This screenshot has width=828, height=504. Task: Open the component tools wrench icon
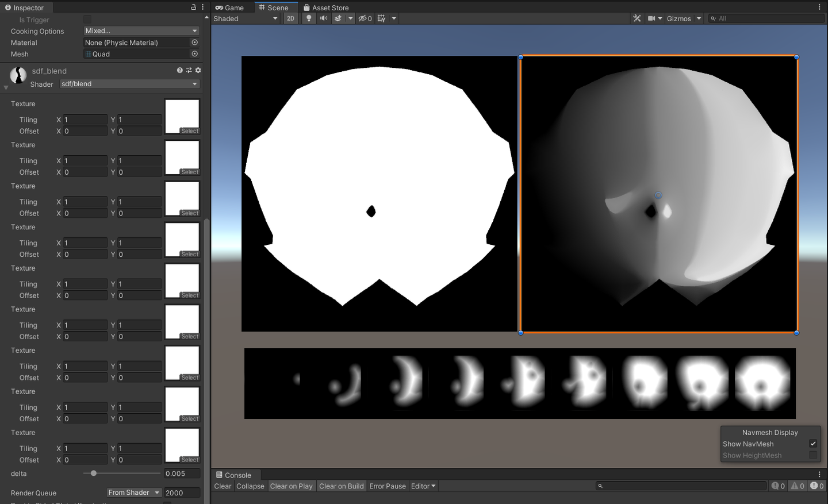[x=637, y=18]
